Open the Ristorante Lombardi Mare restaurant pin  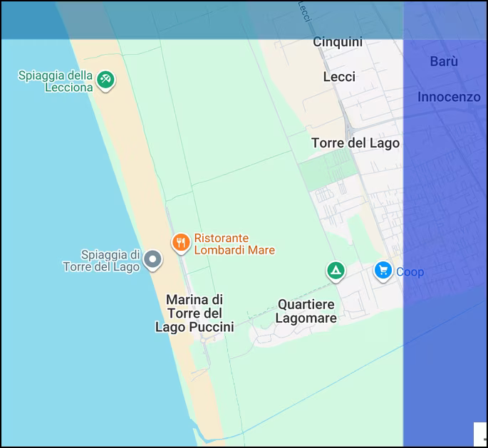(x=181, y=244)
